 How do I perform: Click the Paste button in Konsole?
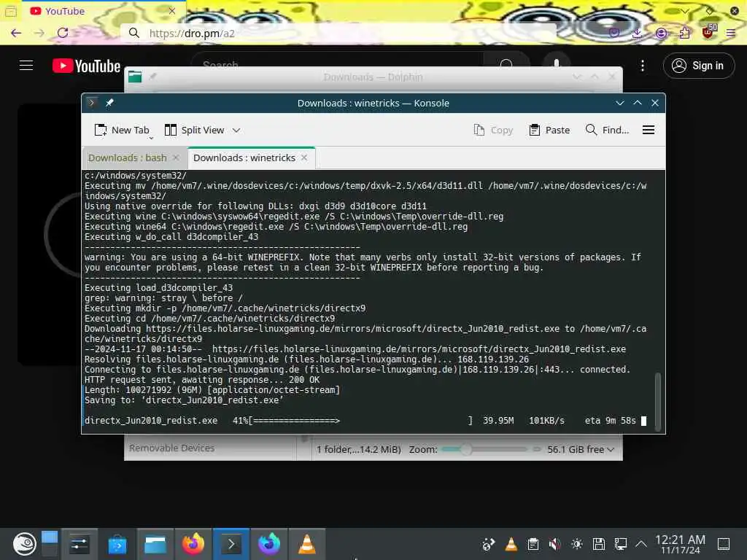(x=549, y=130)
